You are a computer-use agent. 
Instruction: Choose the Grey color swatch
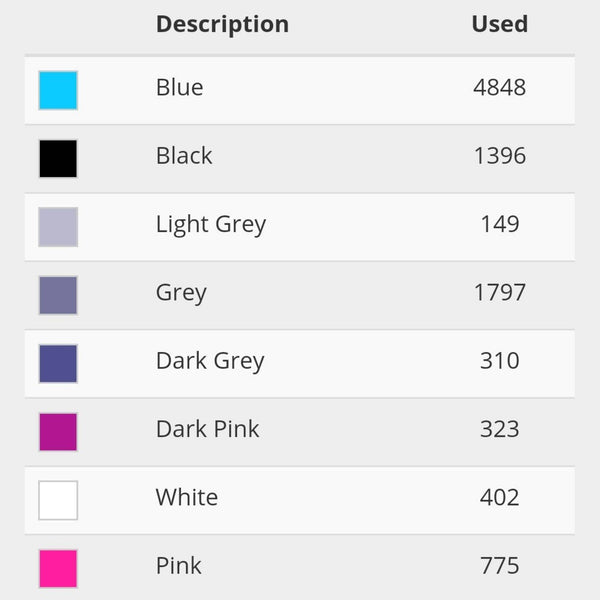click(x=58, y=295)
